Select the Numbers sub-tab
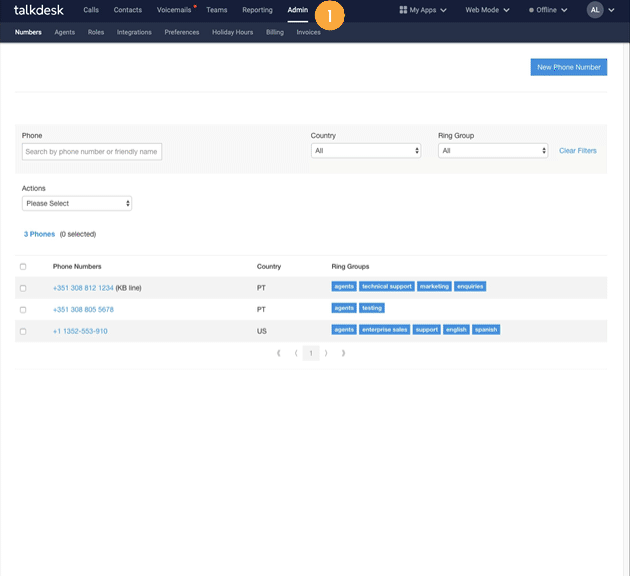 (x=28, y=32)
